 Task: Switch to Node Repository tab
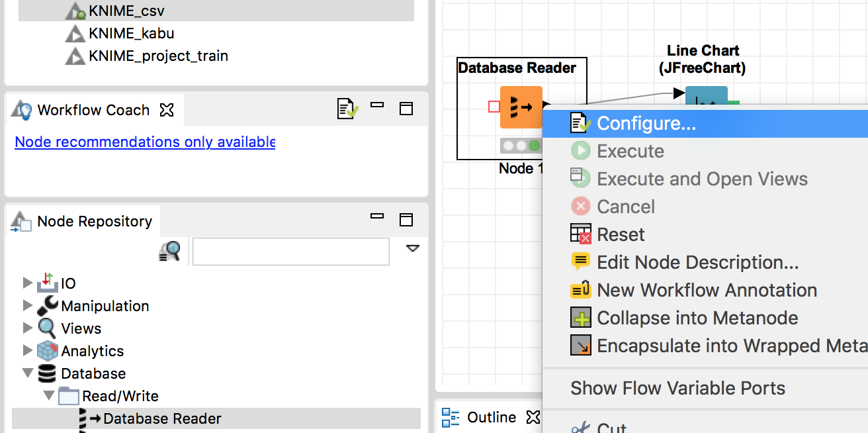(x=95, y=221)
